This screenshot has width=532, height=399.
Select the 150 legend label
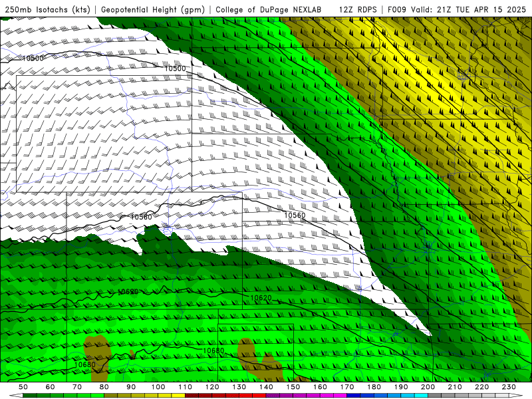coord(293,387)
